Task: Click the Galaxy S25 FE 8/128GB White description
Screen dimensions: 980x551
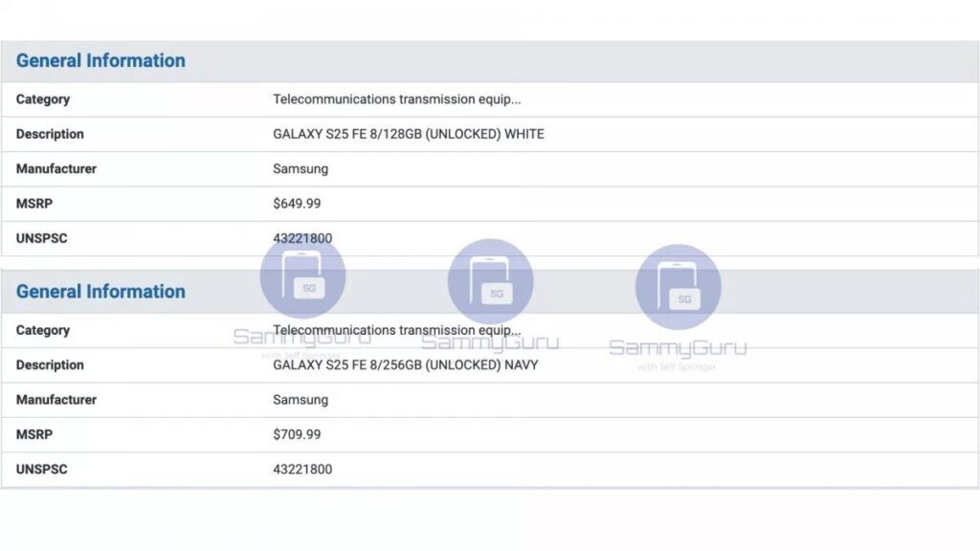Action: (x=408, y=134)
